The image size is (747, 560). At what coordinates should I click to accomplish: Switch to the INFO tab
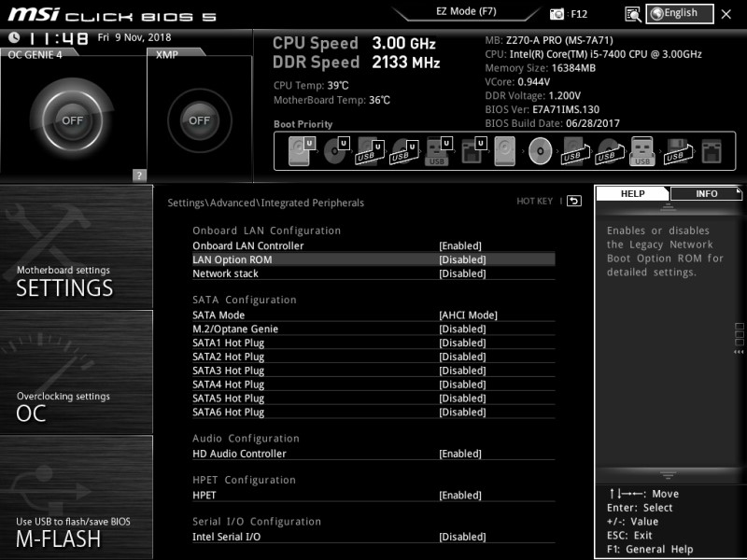(x=706, y=194)
